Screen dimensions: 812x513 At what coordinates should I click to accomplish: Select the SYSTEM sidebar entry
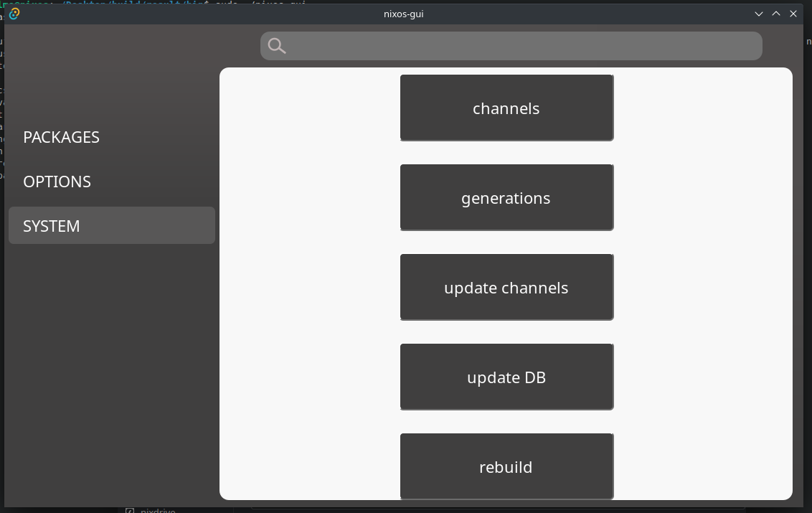112,225
